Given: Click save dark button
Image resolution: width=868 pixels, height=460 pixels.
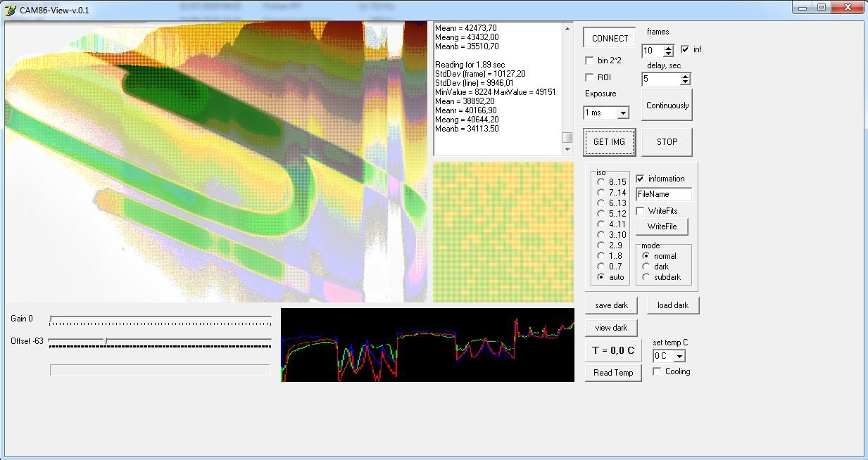Looking at the screenshot, I should (x=612, y=305).
